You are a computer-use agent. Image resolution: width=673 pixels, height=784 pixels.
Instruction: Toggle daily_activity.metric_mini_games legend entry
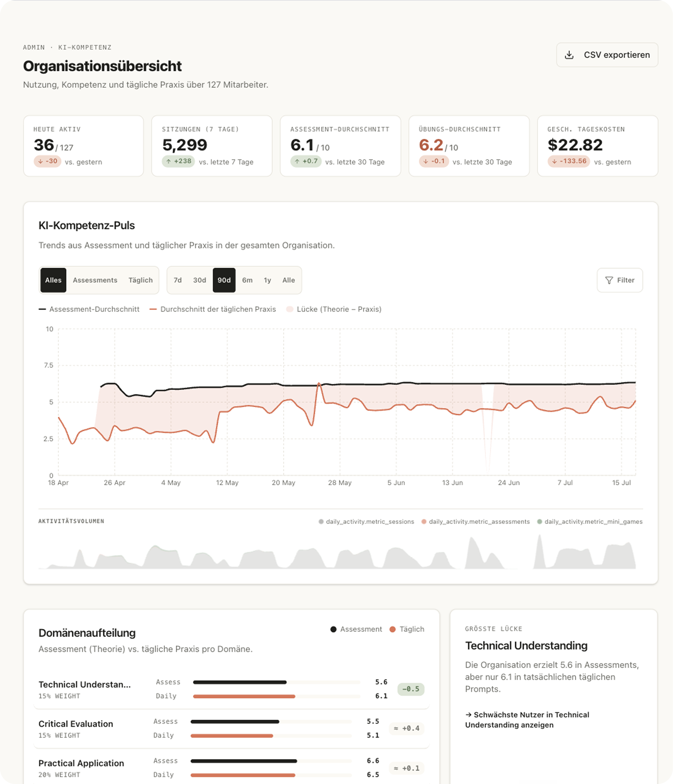point(590,521)
